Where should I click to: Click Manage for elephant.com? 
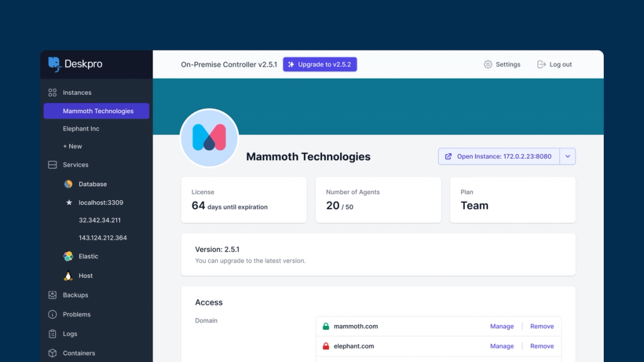click(502, 346)
